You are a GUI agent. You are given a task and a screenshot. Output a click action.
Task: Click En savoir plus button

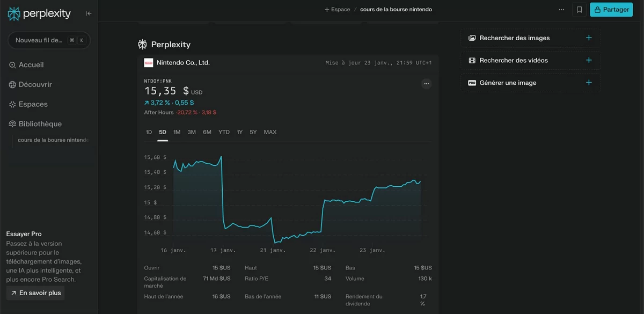point(35,293)
